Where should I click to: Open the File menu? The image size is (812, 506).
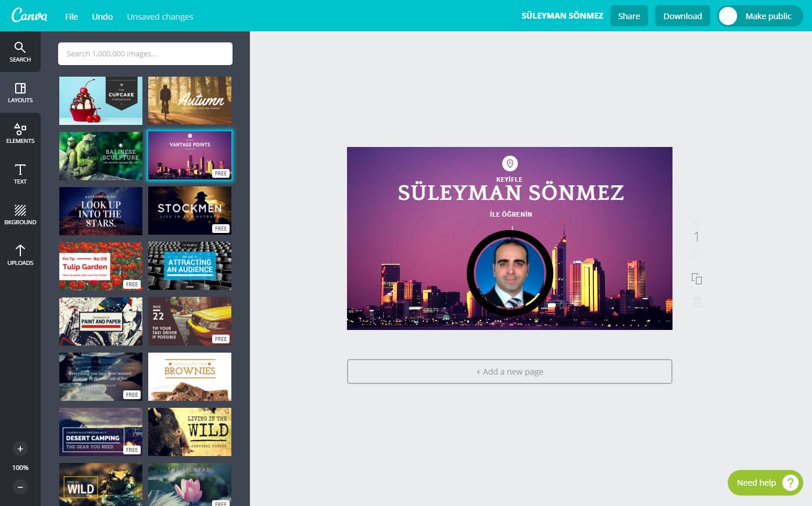pos(71,16)
